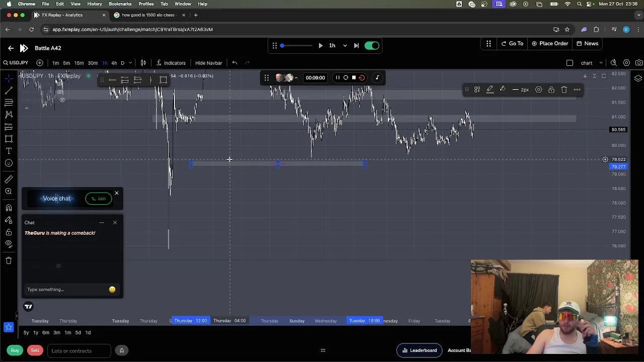Switch to the 1m timeframe
Image resolution: width=644 pixels, height=362 pixels.
pos(55,63)
